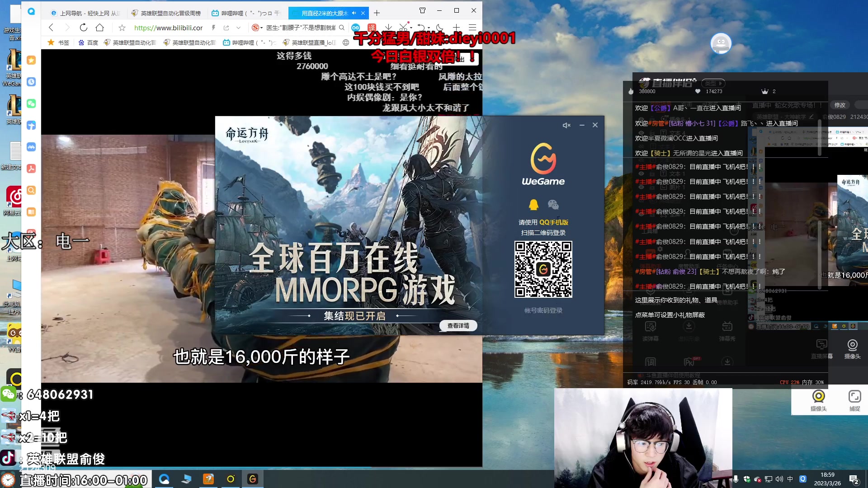
Task: Open the 英雄联盟直播 bookmark
Action: click(310, 42)
